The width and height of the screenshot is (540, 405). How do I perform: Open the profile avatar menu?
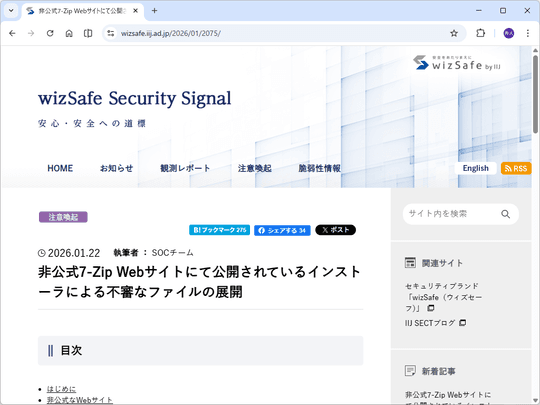click(509, 33)
